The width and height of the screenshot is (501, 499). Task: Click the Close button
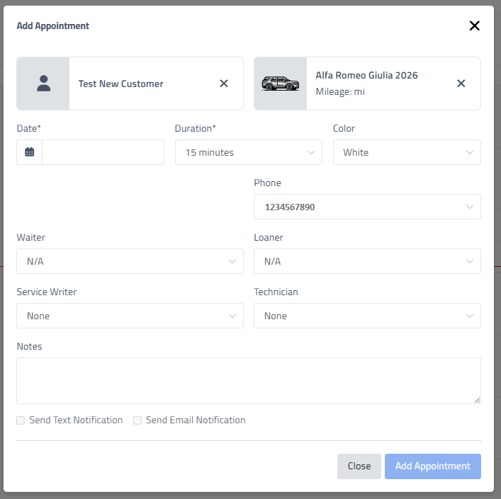359,466
